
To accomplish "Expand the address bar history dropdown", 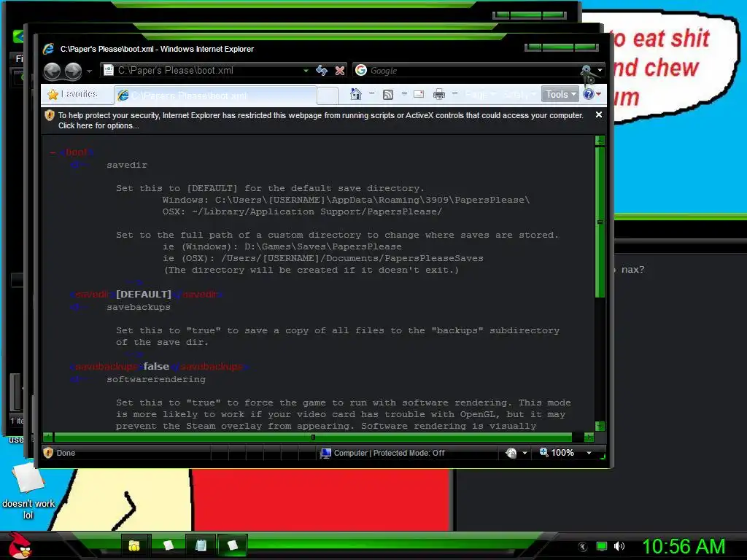I will (306, 71).
